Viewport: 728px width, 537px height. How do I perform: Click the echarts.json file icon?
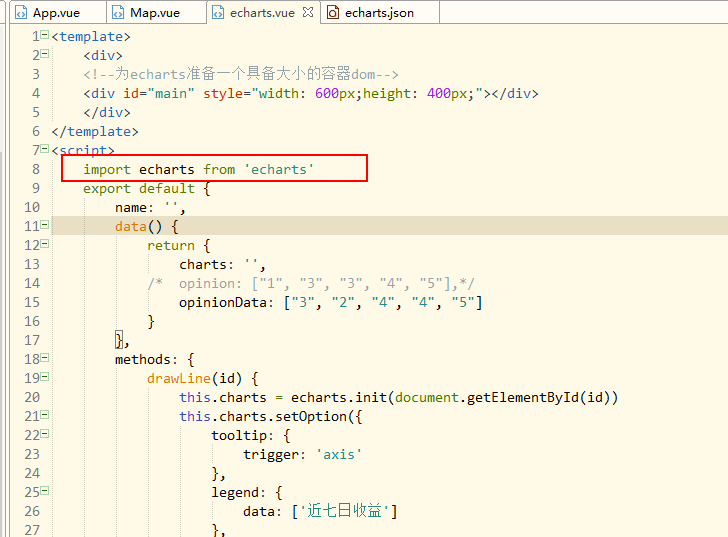pos(333,13)
